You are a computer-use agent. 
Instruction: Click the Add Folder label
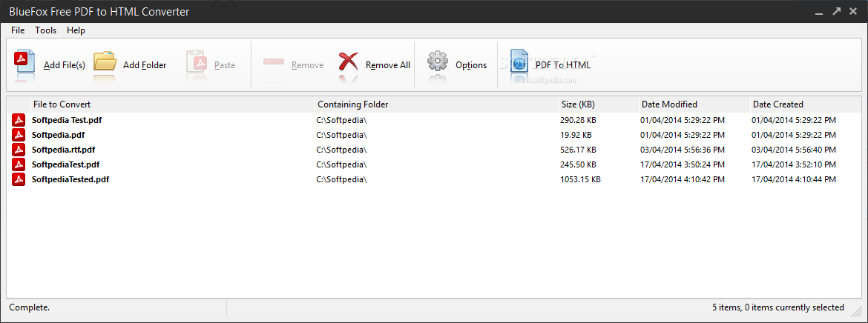[x=145, y=65]
